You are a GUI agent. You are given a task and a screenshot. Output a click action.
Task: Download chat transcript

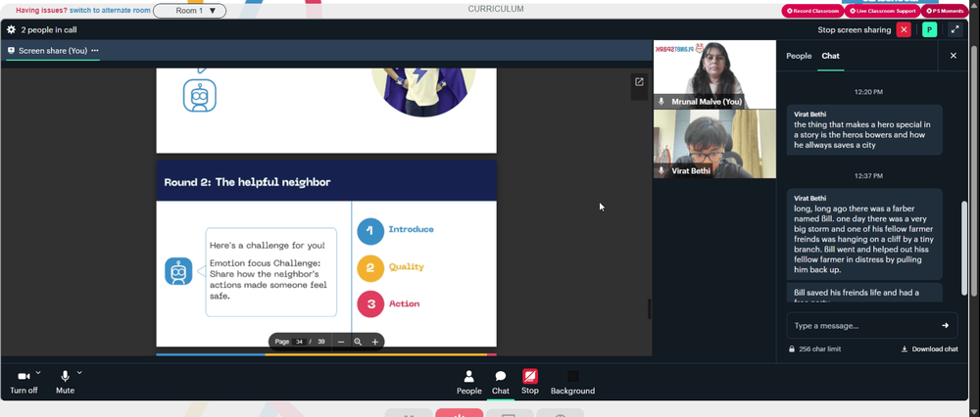[x=929, y=348]
